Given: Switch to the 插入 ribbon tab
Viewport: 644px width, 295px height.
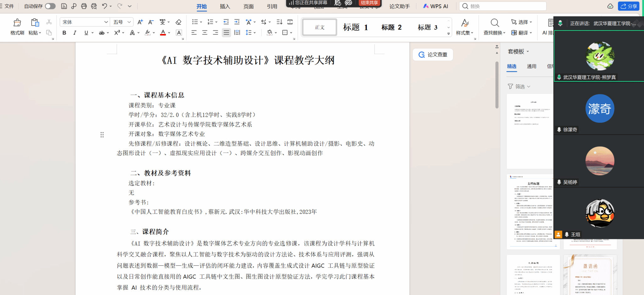Looking at the screenshot, I should pyautogui.click(x=225, y=6).
